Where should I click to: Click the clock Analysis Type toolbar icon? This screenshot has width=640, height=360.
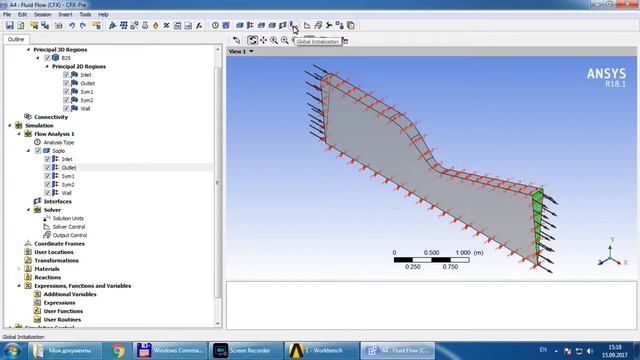[x=215, y=25]
